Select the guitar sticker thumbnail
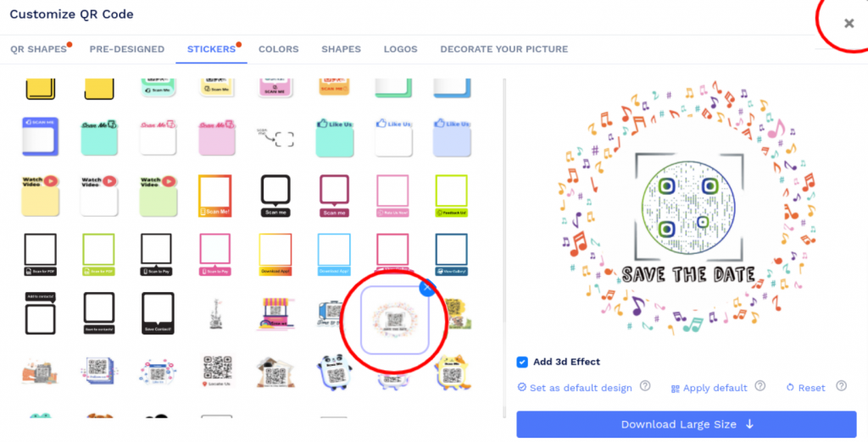 pos(217,313)
